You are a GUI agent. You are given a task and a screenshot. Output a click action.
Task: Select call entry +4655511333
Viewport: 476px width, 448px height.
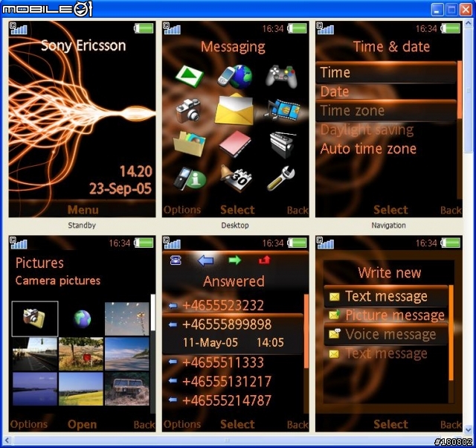(233, 362)
